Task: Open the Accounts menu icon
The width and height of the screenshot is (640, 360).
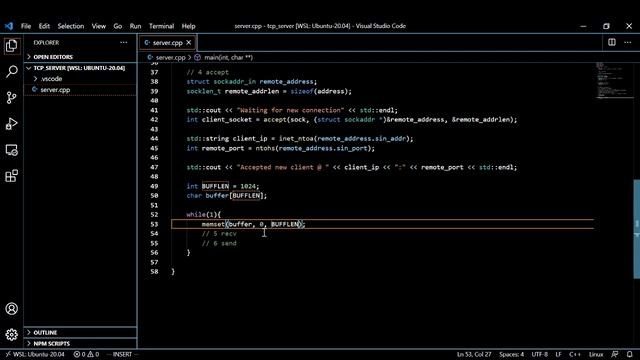Action: (x=11, y=309)
